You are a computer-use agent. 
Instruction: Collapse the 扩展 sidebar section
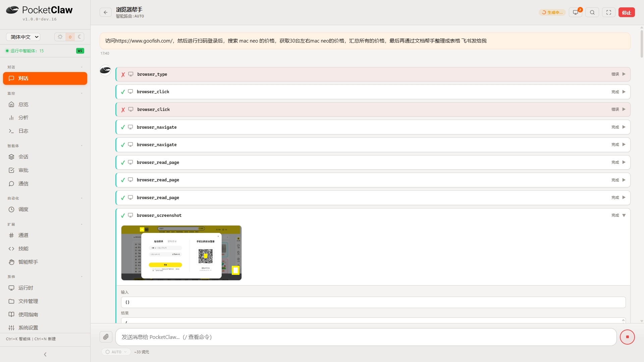click(82, 224)
